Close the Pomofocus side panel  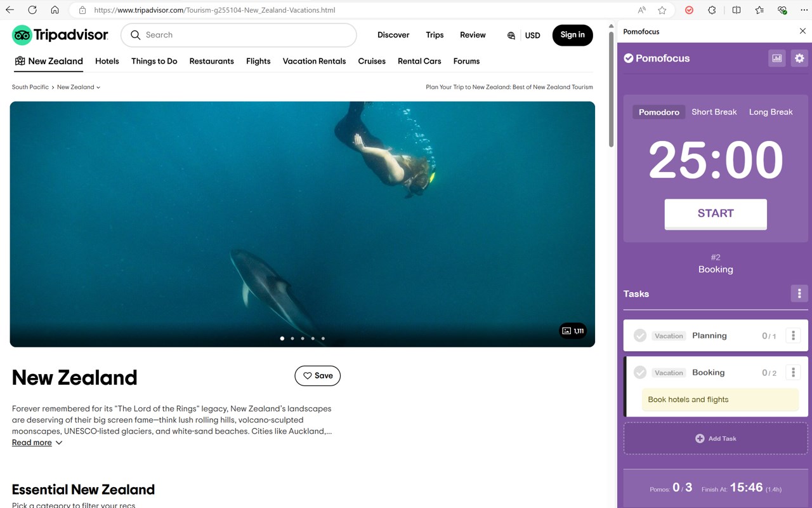(802, 31)
